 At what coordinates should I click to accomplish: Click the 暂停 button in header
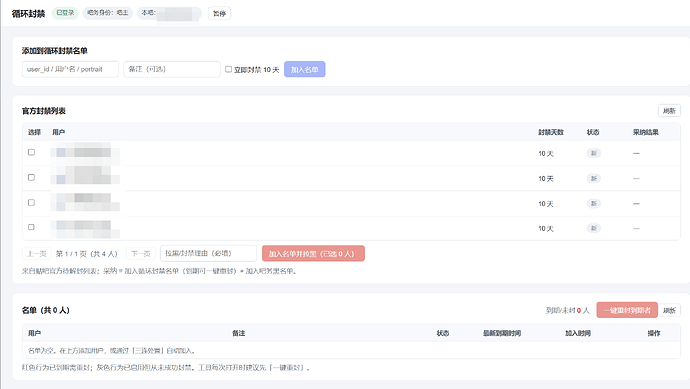click(x=219, y=13)
